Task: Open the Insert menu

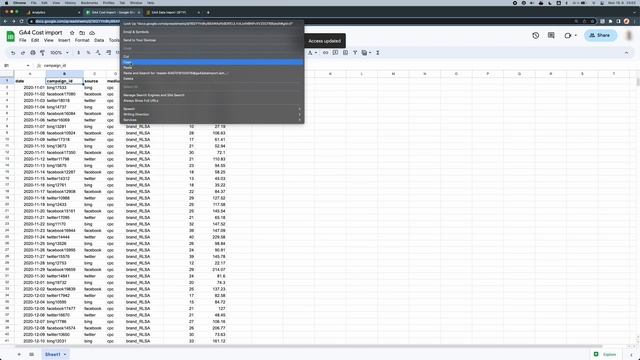Action: pyautogui.click(x=64, y=40)
